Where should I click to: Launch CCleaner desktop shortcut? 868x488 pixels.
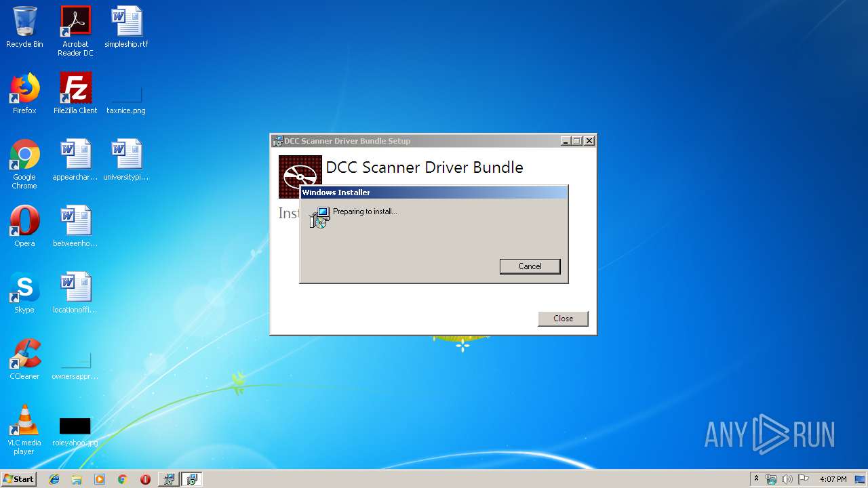click(x=24, y=359)
